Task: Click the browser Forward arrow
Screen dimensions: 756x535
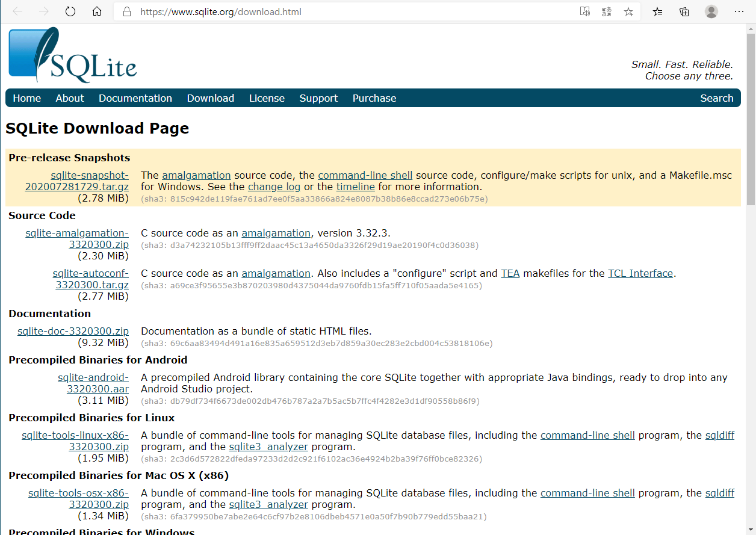Action: pos(44,11)
